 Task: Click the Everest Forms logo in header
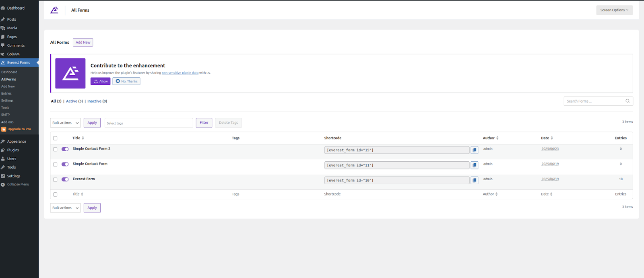(x=54, y=10)
